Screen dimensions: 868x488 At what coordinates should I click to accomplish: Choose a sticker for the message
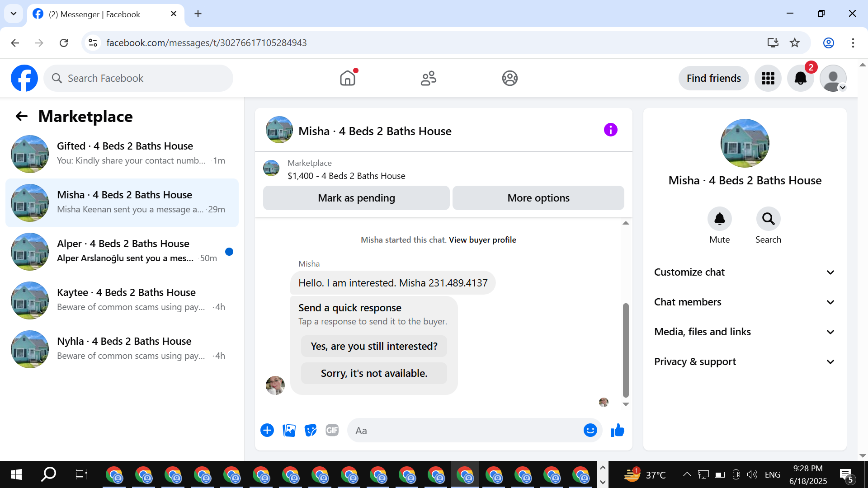311,430
